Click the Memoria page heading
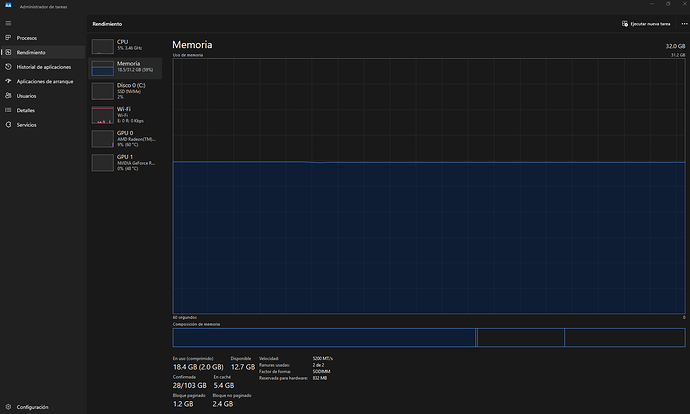The height and width of the screenshot is (414, 690). (x=192, y=45)
